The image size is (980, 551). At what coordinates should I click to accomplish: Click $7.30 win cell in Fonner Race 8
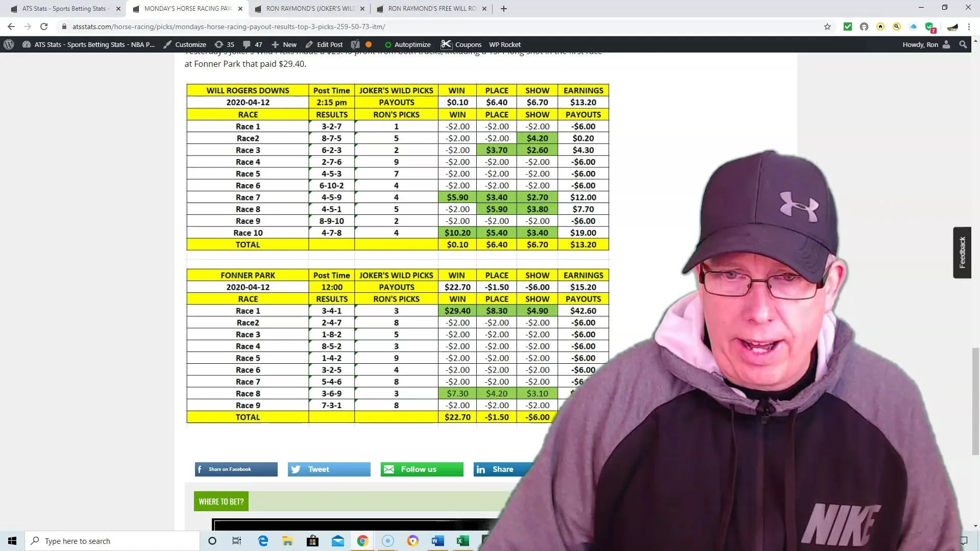point(457,393)
